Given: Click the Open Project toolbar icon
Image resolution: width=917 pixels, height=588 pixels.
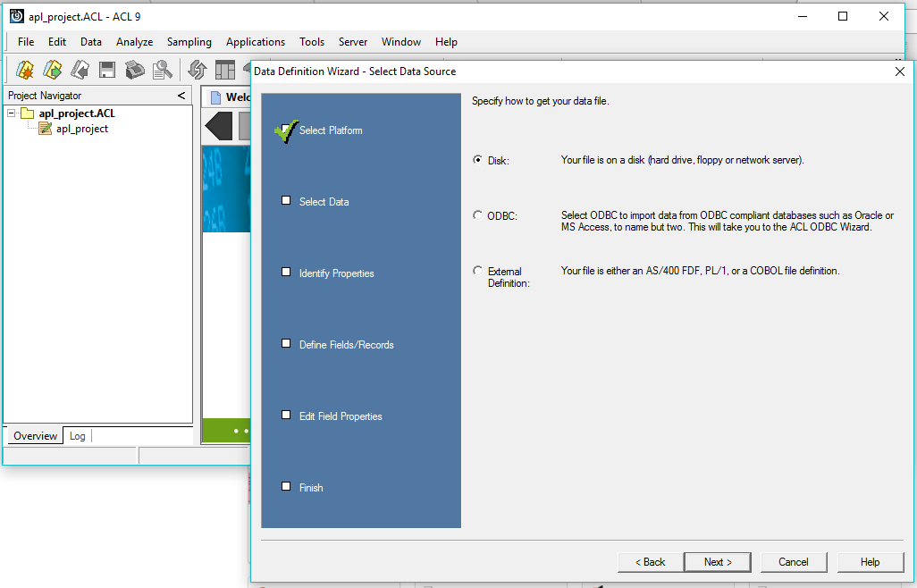Looking at the screenshot, I should [52, 69].
